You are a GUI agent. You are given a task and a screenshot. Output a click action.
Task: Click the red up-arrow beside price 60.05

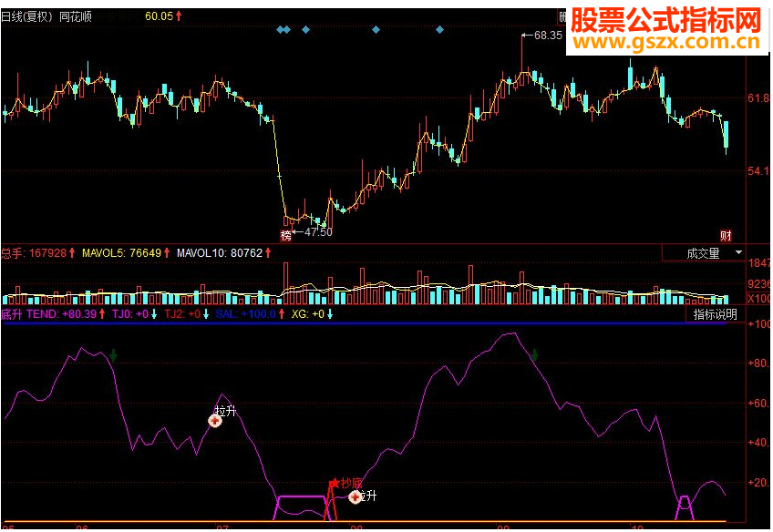[x=179, y=15]
